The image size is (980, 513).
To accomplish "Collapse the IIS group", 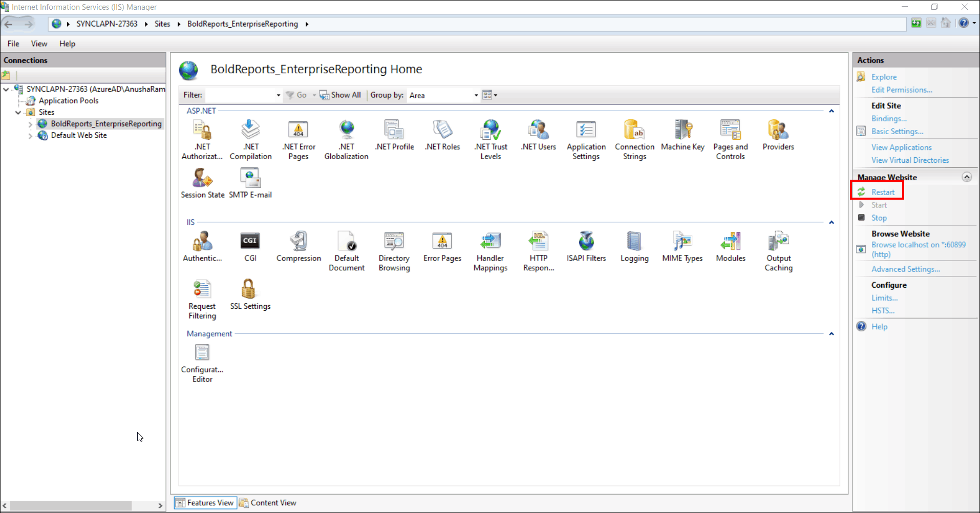I will pos(832,222).
